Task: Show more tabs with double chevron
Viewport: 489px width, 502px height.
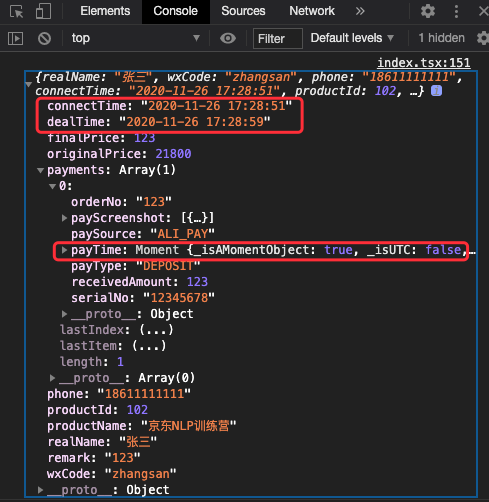Action: (x=360, y=11)
